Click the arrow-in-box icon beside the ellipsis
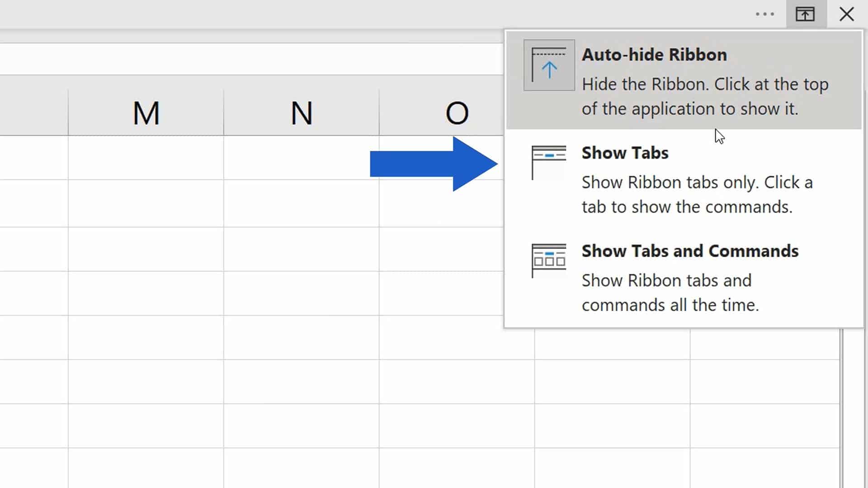Viewport: 868px width, 488px height. 806,14
